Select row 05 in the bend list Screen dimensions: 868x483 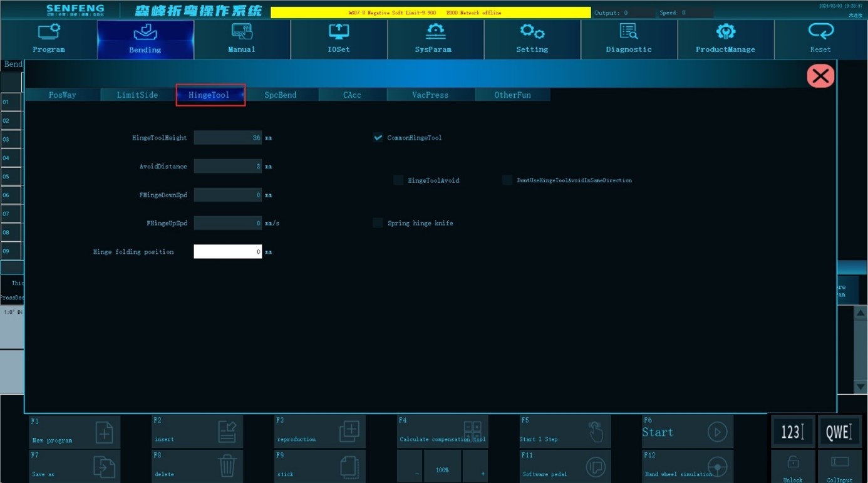click(x=11, y=177)
